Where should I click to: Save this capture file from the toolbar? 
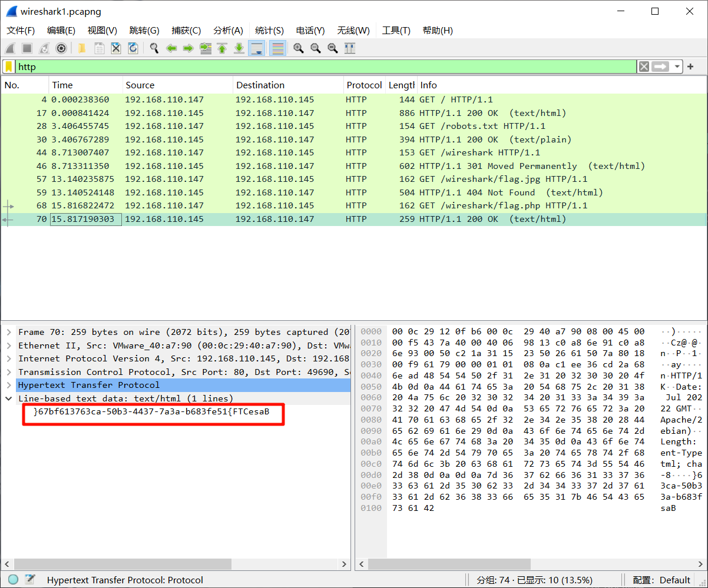click(x=99, y=48)
